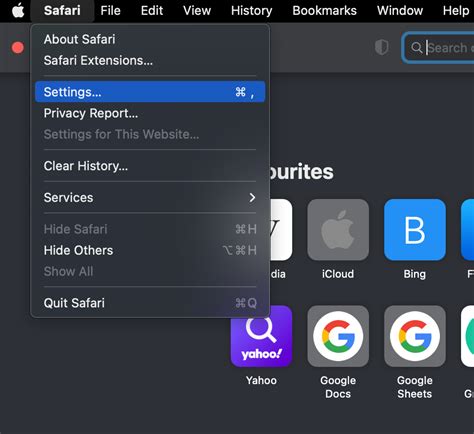
Task: Open the View menu
Action: tap(197, 11)
